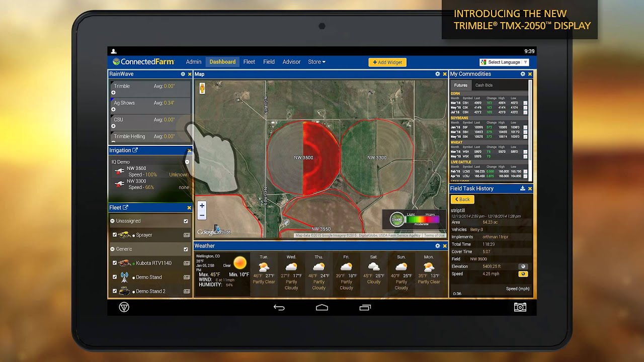This screenshot has height=362, width=644.
Task: Expand the Trimble RainWave entry
Action: tap(113, 93)
